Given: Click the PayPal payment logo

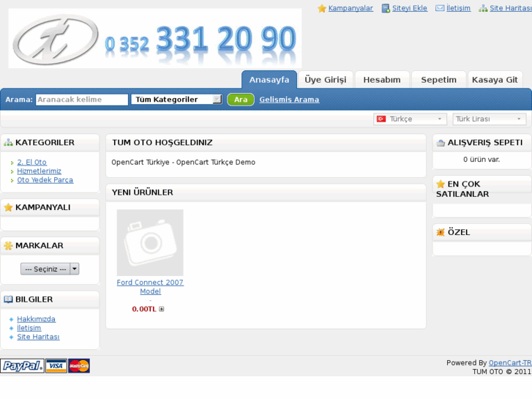Looking at the screenshot, I should (23, 366).
